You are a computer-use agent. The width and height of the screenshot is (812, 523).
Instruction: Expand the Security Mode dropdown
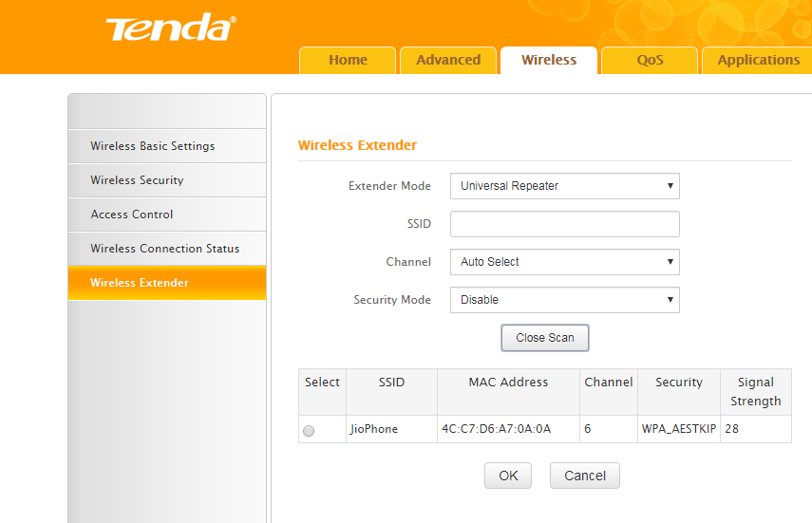click(565, 300)
